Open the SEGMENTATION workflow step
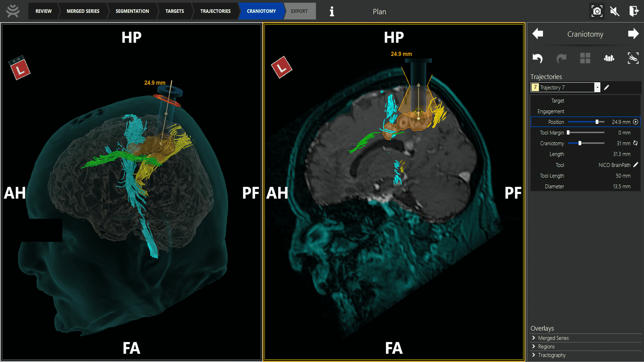 [x=132, y=11]
